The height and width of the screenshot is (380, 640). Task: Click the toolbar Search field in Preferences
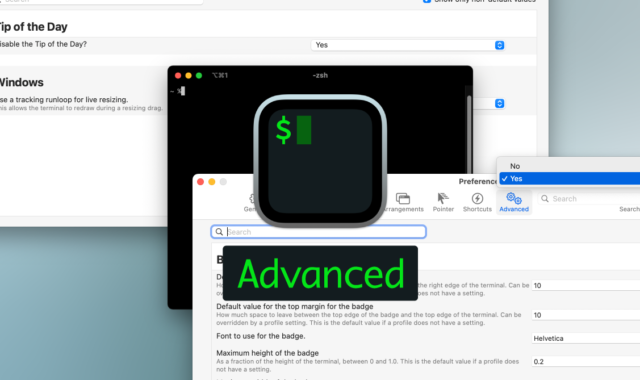click(589, 199)
